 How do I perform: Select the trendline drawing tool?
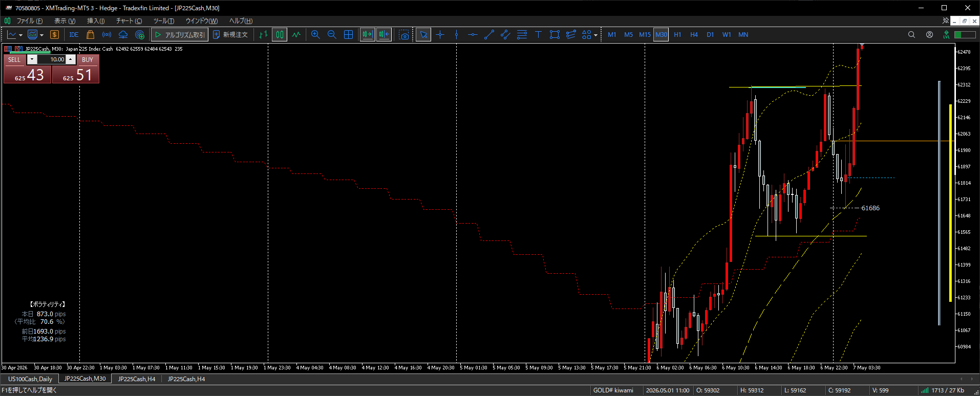(x=489, y=35)
